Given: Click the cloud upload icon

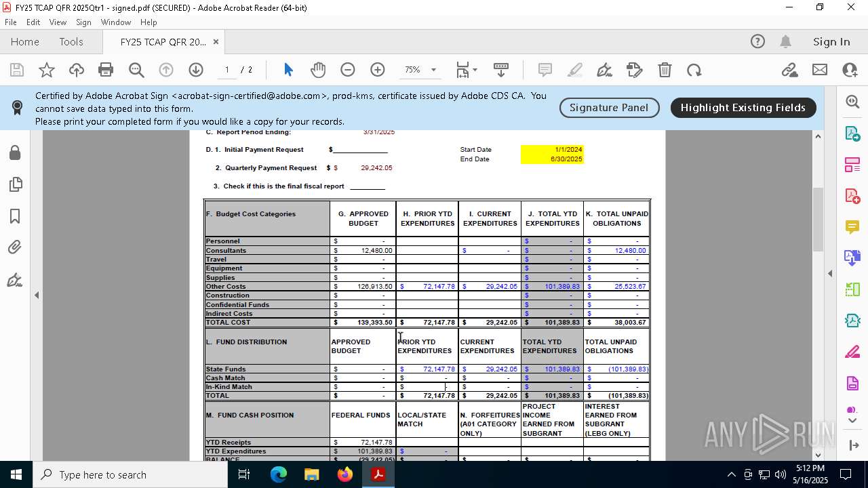Looking at the screenshot, I should tap(77, 70).
